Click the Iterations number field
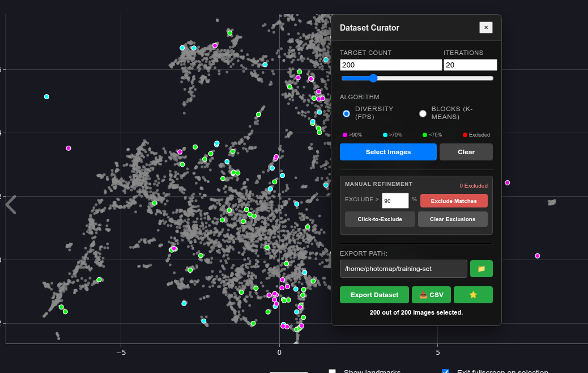Image resolution: width=588 pixels, height=373 pixels. pyautogui.click(x=470, y=65)
